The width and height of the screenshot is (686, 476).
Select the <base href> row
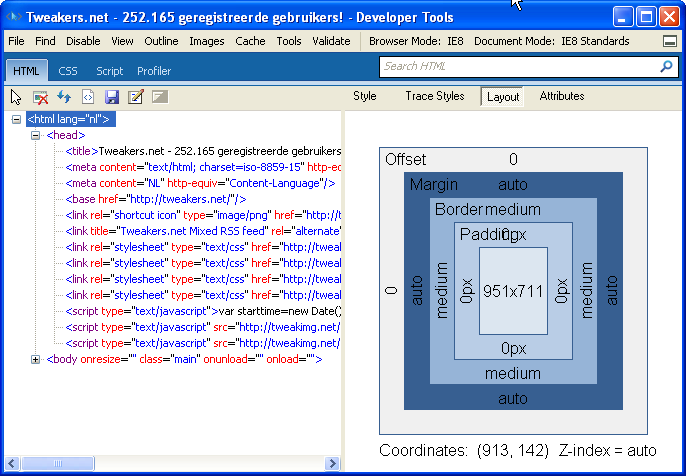point(156,199)
